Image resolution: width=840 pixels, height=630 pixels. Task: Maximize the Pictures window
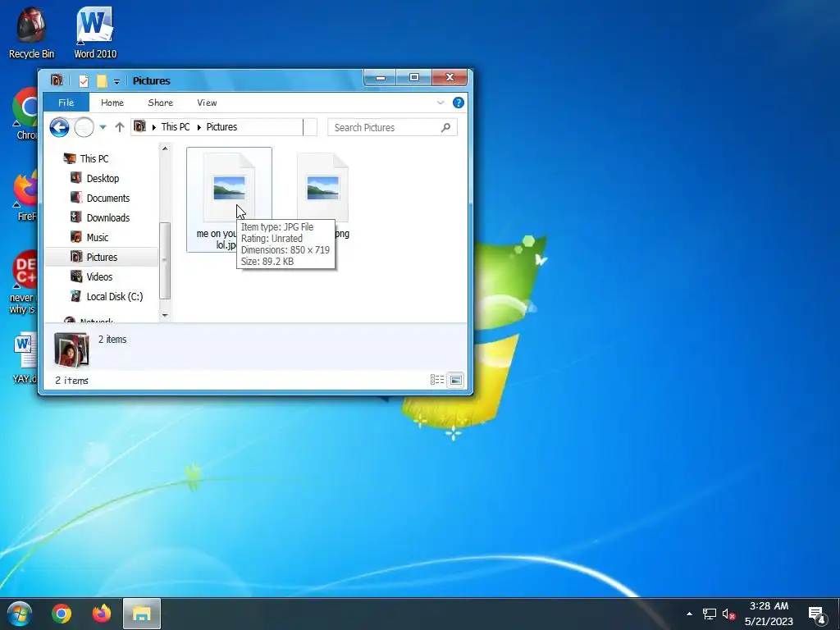(x=413, y=77)
